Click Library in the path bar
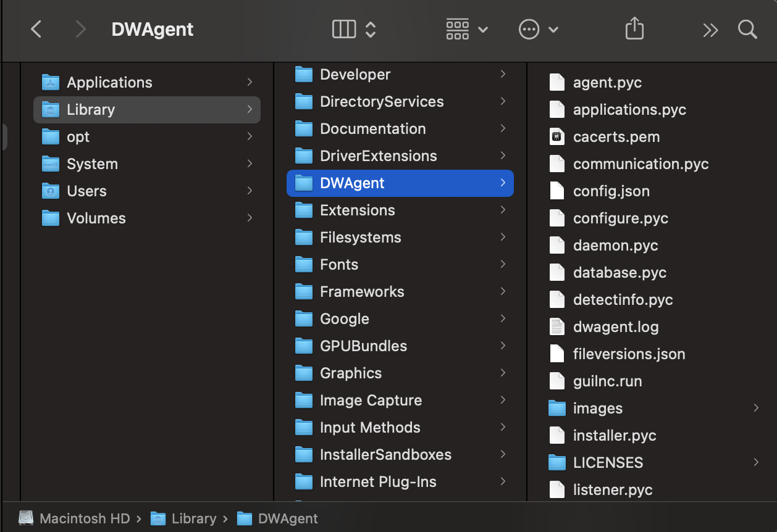This screenshot has width=777, height=532. [x=183, y=518]
